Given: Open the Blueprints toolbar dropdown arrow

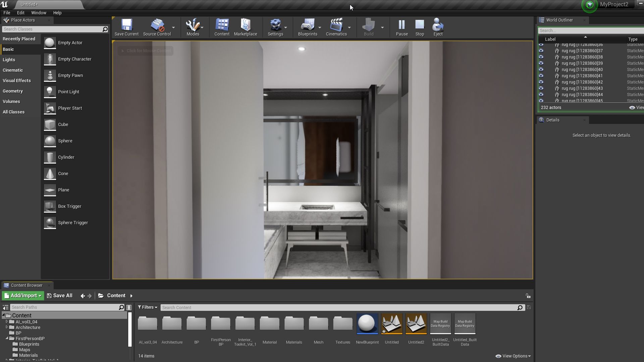Looking at the screenshot, I should (x=320, y=27).
